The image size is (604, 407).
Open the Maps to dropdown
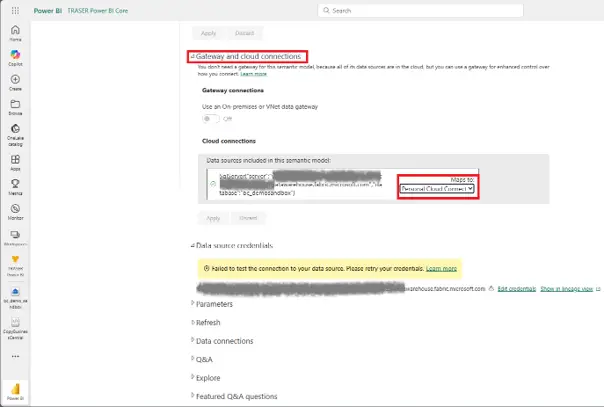click(437, 189)
